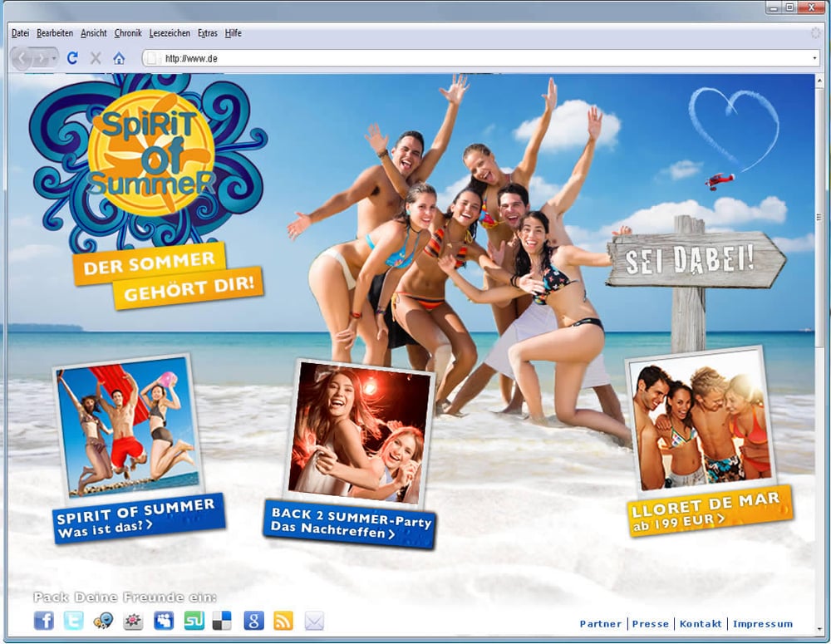The width and height of the screenshot is (831, 644).
Task: Click the red party girls photo thumbnail
Action: tap(360, 433)
